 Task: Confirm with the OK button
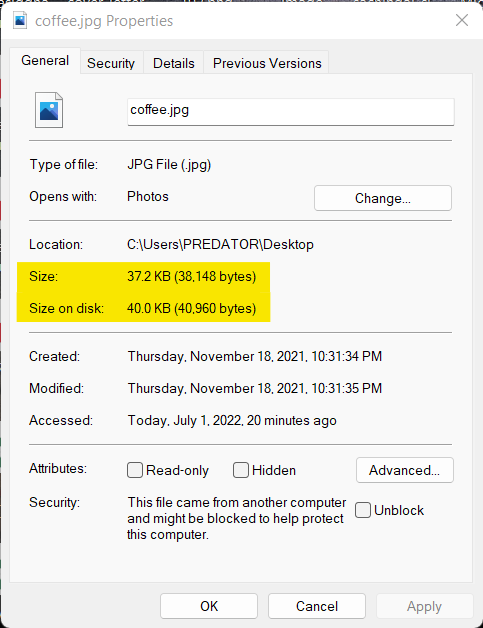[x=209, y=606]
